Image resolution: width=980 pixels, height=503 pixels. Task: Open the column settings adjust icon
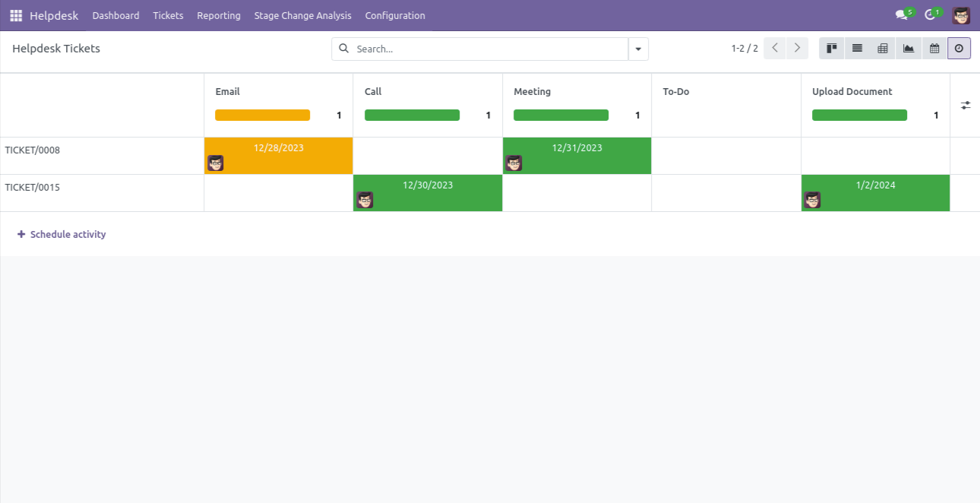click(966, 106)
